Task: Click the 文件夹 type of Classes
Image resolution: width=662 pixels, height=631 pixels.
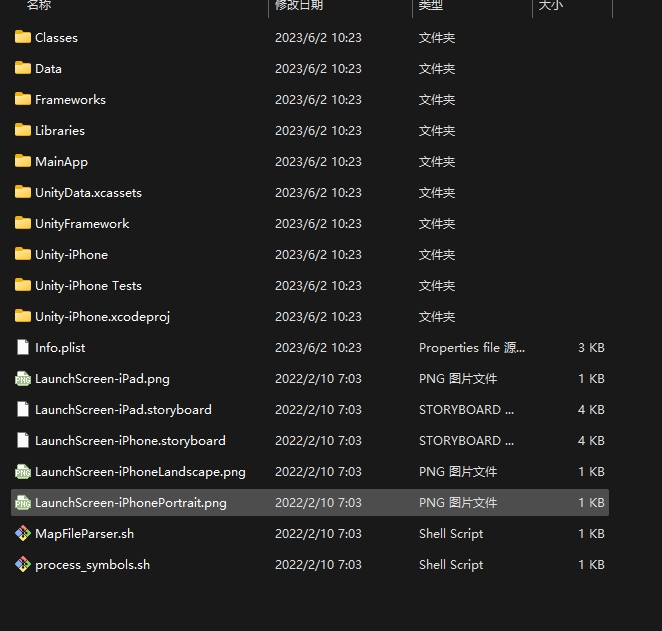Action: [437, 38]
